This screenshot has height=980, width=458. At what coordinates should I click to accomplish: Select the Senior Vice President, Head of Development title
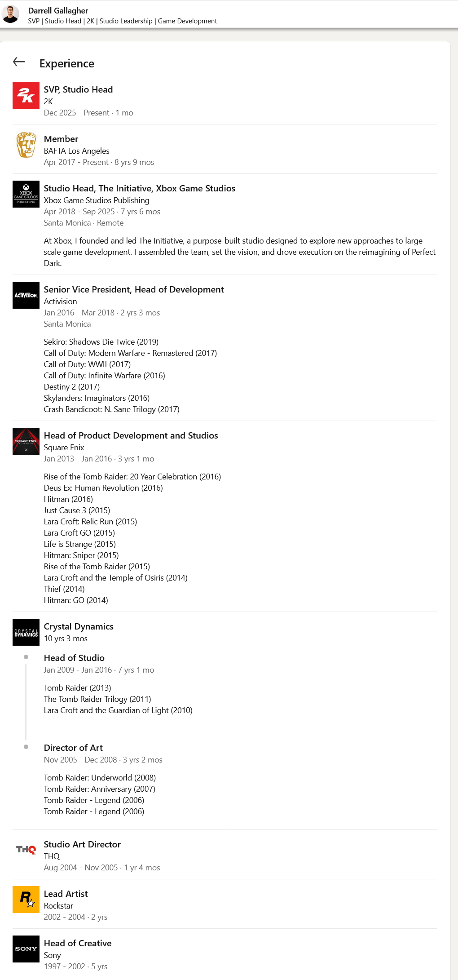[133, 289]
